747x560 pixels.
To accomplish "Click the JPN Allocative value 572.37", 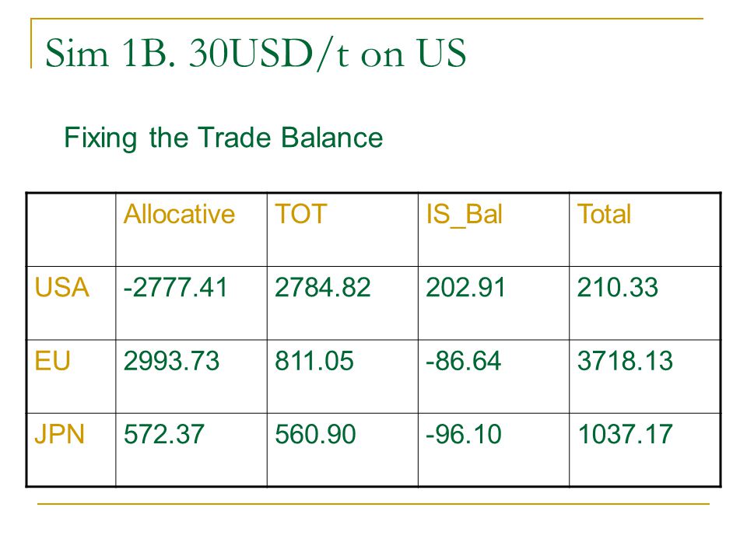I will click(164, 434).
